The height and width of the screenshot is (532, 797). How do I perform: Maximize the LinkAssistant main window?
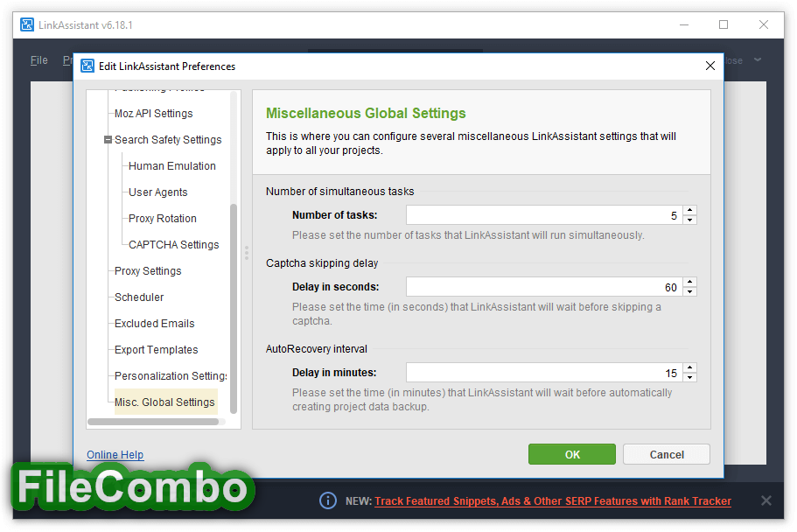click(724, 24)
